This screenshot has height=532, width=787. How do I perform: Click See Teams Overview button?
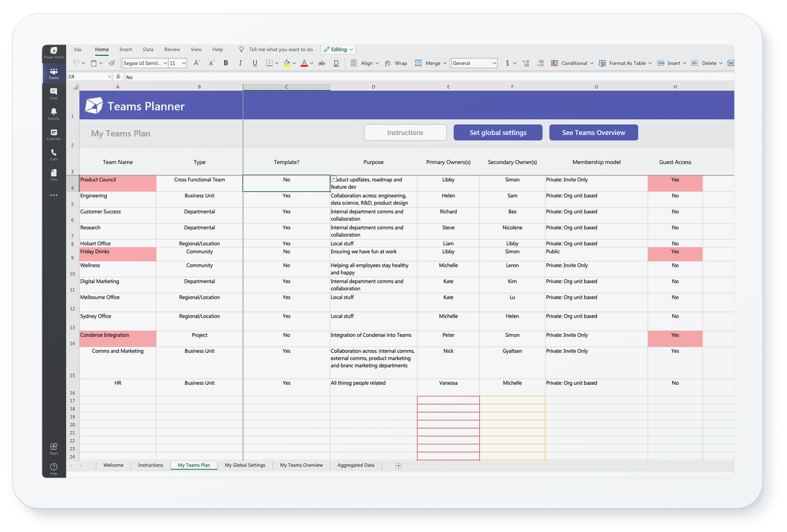(x=593, y=133)
